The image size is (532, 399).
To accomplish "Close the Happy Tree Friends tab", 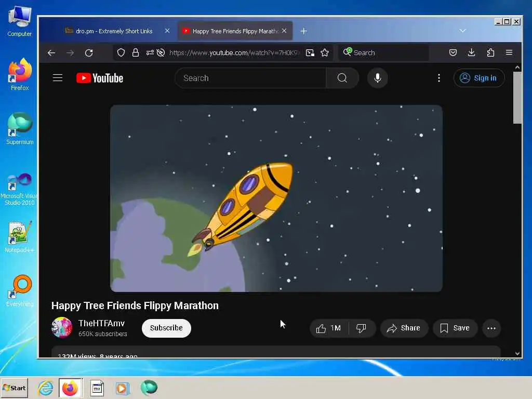I will tap(284, 31).
